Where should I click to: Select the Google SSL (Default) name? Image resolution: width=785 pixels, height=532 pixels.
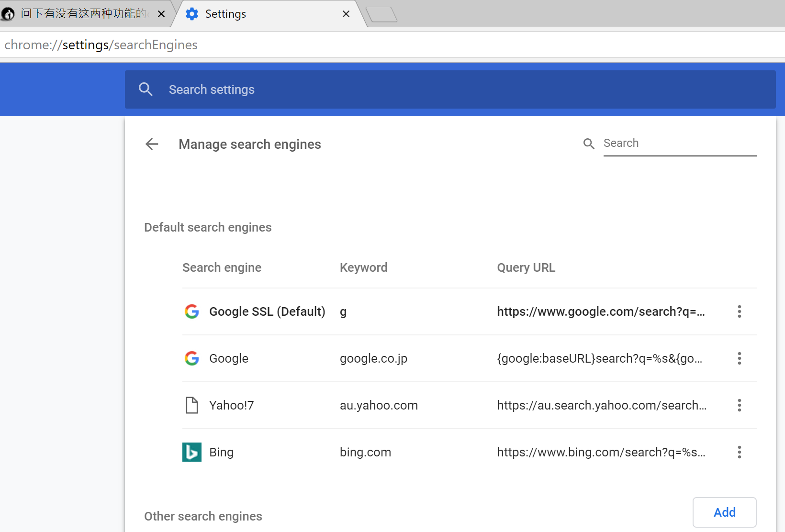coord(267,311)
